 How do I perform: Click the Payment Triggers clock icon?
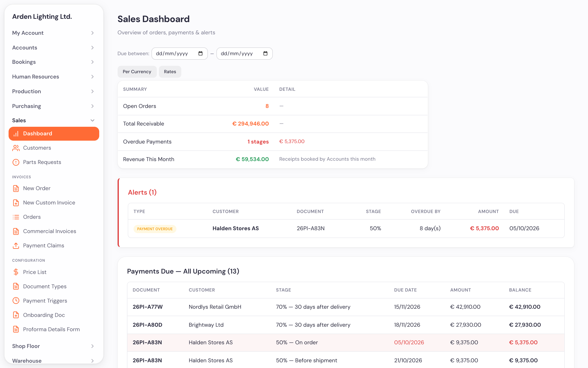(x=16, y=301)
